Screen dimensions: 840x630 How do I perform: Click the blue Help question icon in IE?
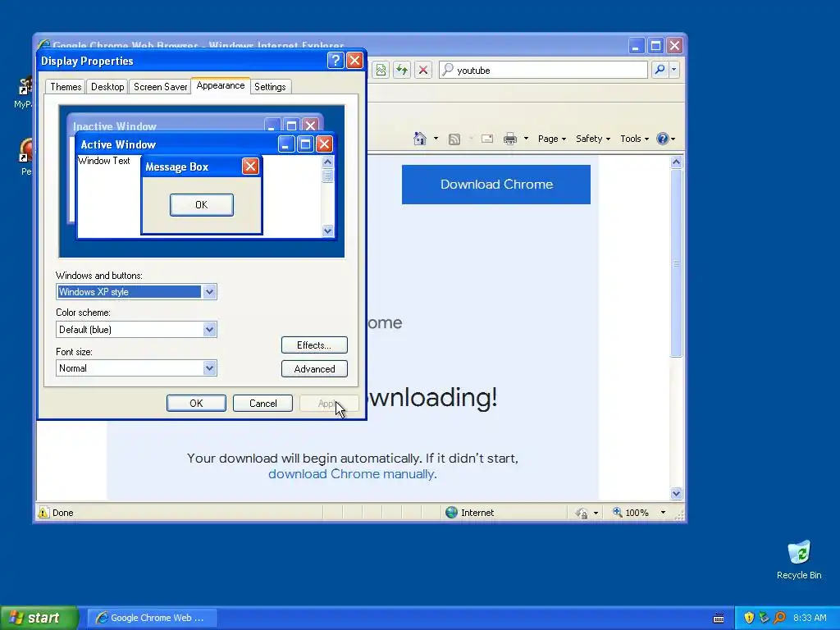[x=663, y=139]
